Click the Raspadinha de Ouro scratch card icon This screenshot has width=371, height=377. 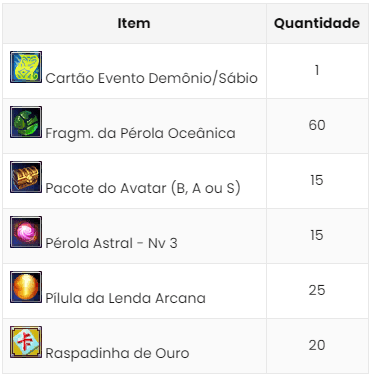pyautogui.click(x=26, y=342)
